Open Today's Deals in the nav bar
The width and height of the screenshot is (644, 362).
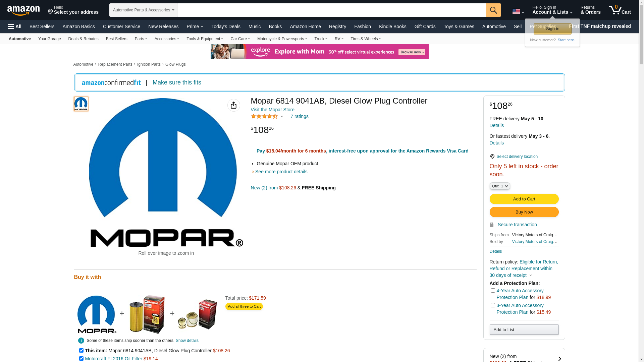point(225,26)
